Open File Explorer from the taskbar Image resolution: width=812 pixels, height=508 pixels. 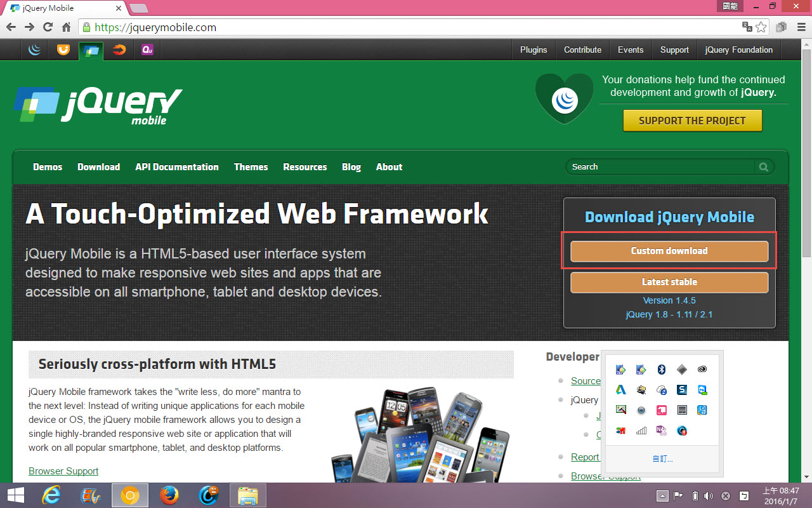[x=247, y=495]
